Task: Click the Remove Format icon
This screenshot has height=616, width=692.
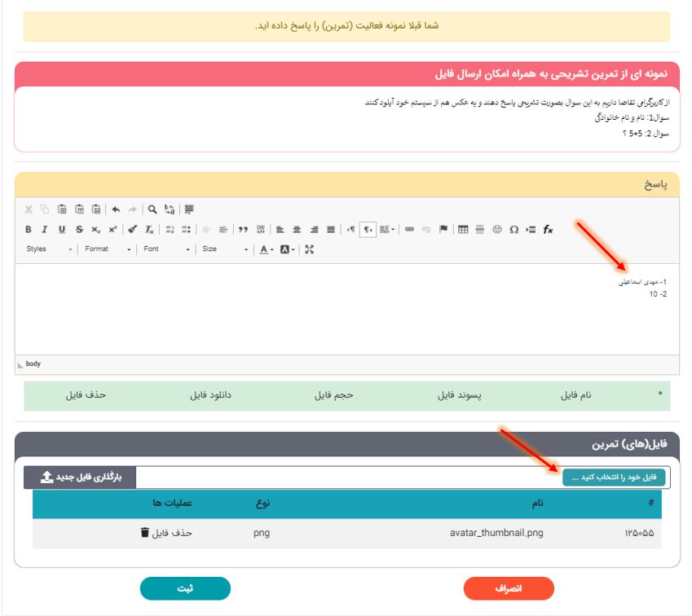Action: 150,230
